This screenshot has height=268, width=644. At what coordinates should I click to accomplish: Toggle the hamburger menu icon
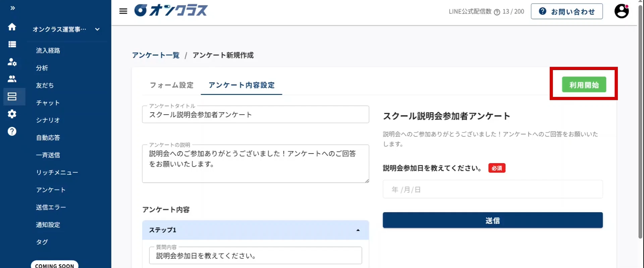tap(123, 11)
